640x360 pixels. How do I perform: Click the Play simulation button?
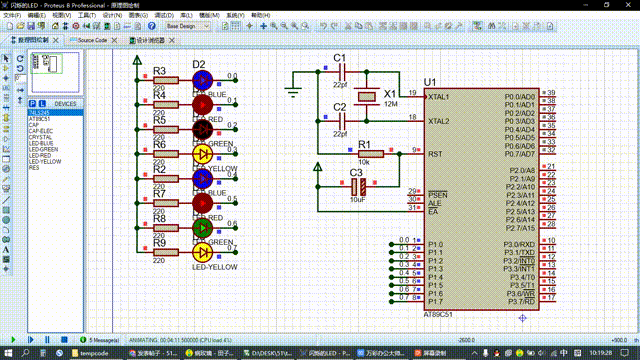(x=13, y=340)
